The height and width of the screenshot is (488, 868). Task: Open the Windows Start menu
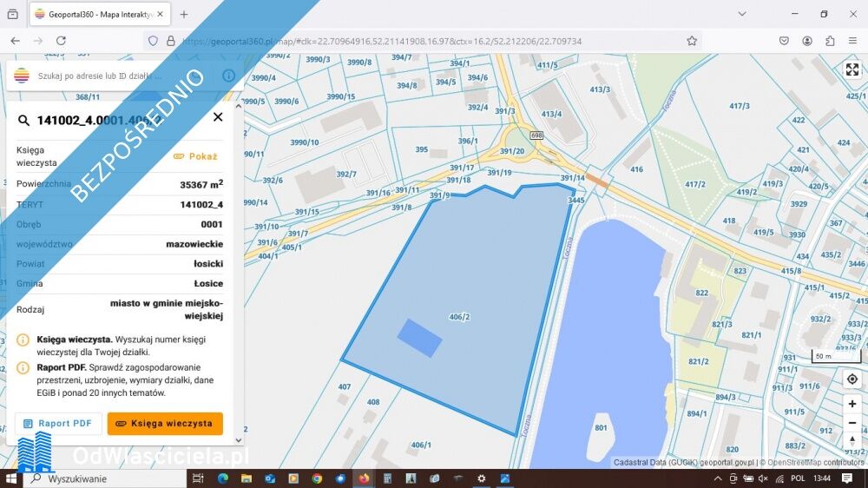[x=12, y=478]
